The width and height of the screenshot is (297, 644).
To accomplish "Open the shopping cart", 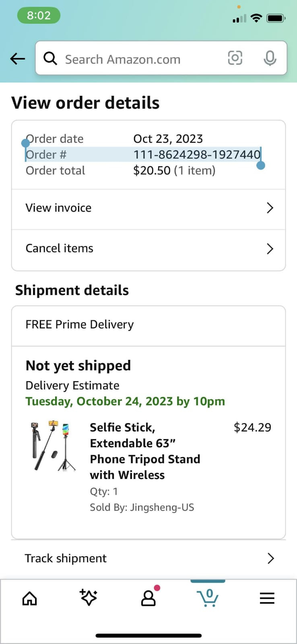I will [208, 598].
